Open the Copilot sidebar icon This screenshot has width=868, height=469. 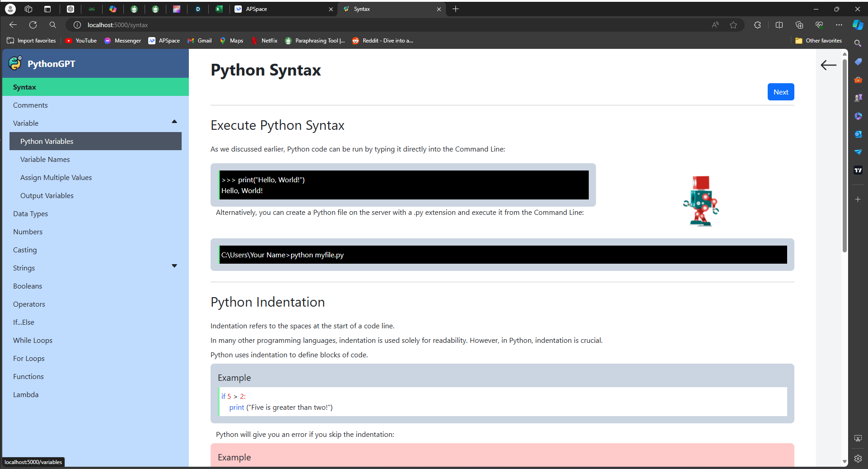858,25
